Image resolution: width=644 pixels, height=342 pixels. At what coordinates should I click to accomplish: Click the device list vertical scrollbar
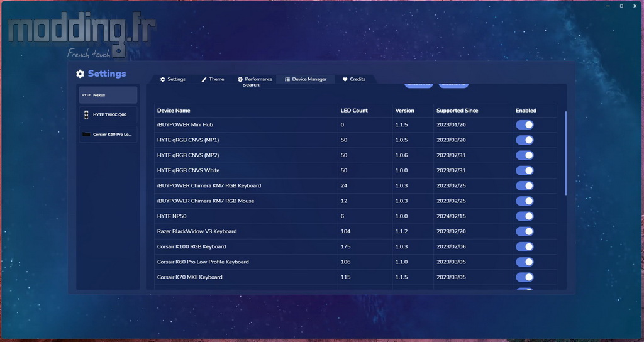click(566, 153)
